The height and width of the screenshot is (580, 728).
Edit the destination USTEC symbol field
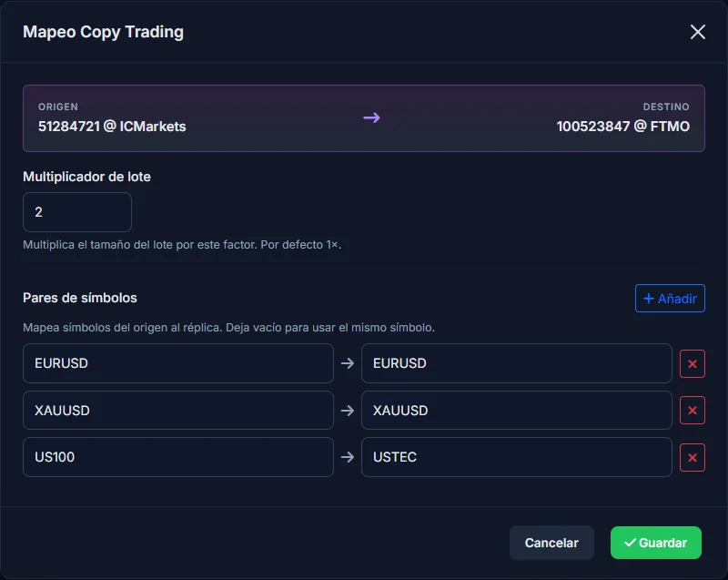click(516, 457)
